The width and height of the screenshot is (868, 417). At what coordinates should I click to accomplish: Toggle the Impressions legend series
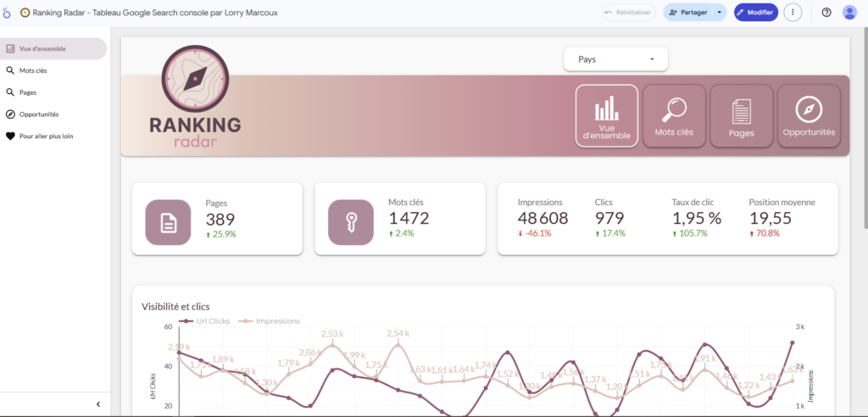tap(270, 321)
